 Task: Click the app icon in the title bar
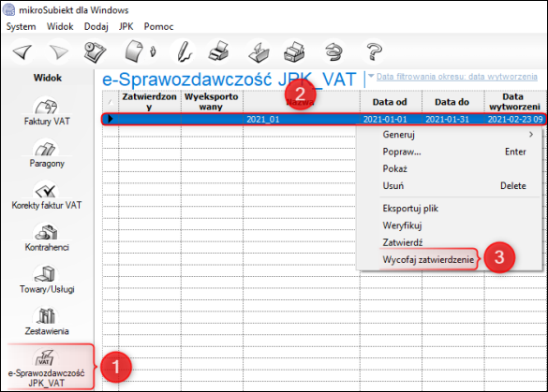coord(9,9)
